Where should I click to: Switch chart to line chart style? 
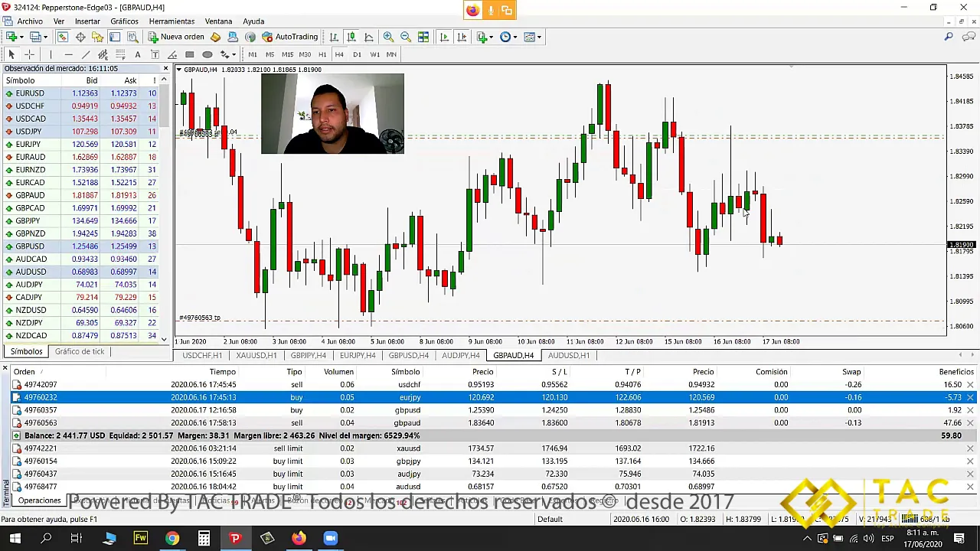369,37
